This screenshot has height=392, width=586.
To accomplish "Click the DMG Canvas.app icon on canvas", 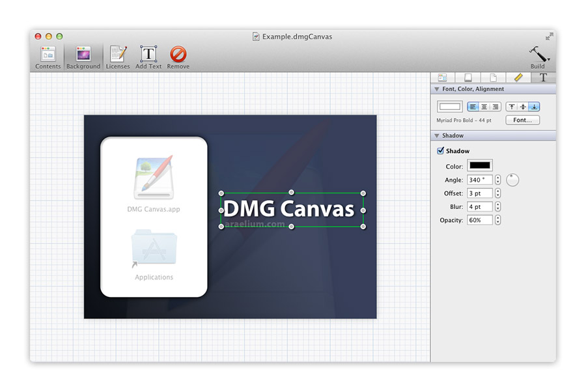I will tap(154, 178).
